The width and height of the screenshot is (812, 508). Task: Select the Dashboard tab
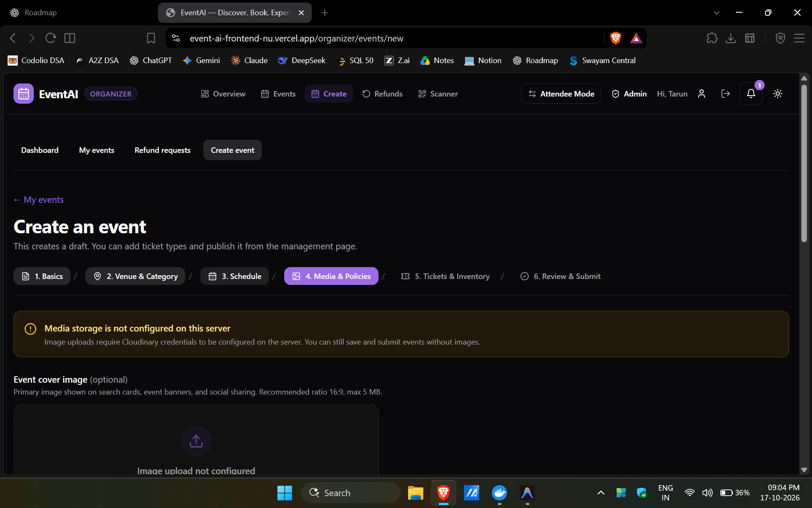(x=40, y=150)
